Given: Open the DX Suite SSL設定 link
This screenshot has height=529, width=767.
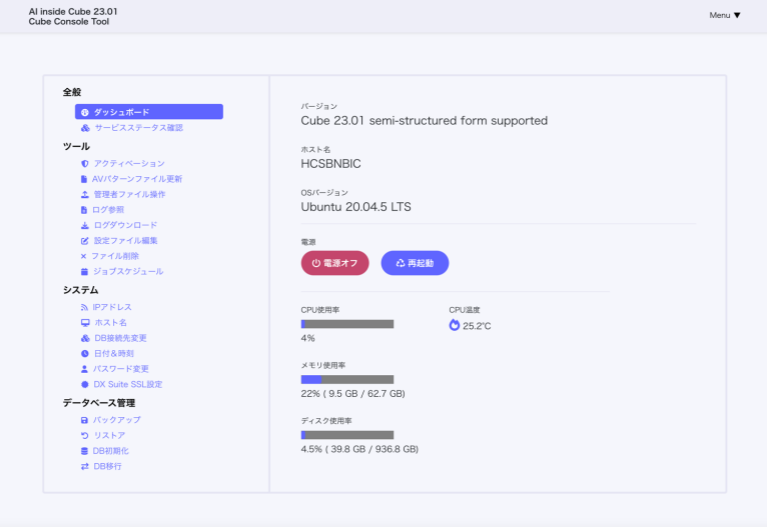Looking at the screenshot, I should click(x=128, y=384).
